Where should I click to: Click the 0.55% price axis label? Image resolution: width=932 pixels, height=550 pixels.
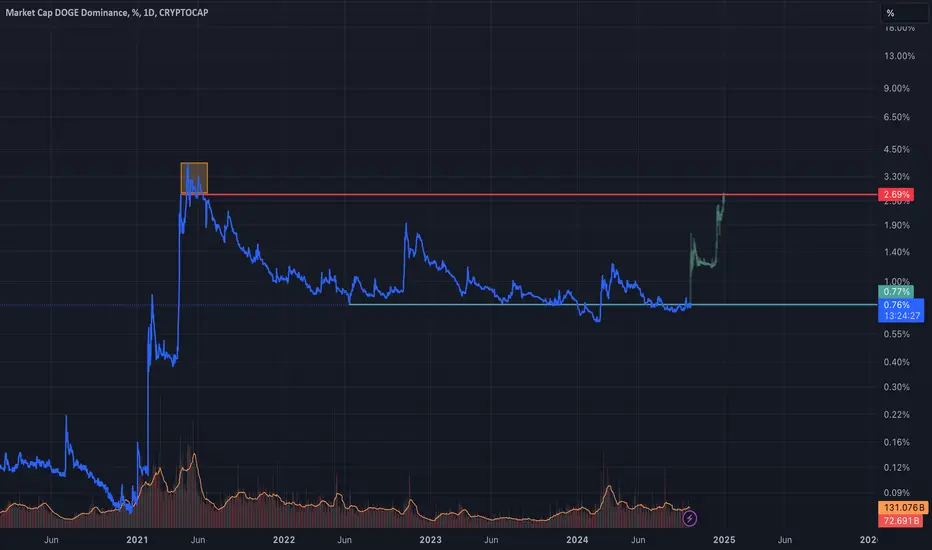(x=896, y=334)
